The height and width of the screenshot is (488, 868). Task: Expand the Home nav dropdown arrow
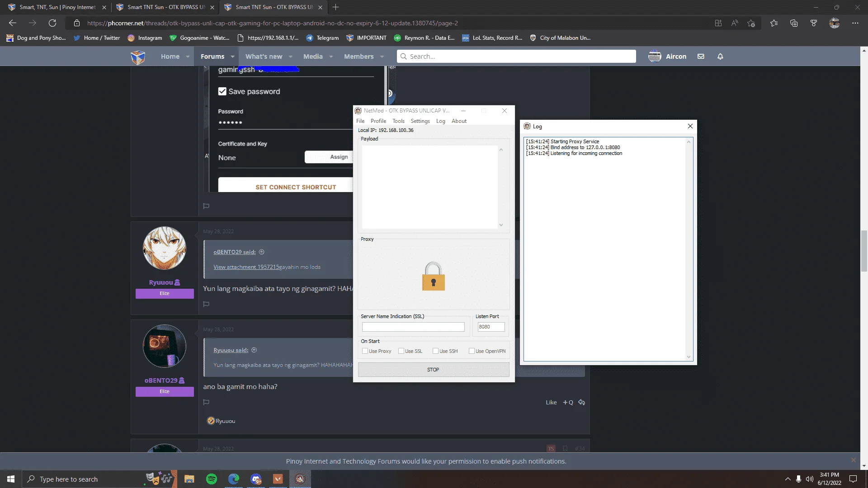188,56
